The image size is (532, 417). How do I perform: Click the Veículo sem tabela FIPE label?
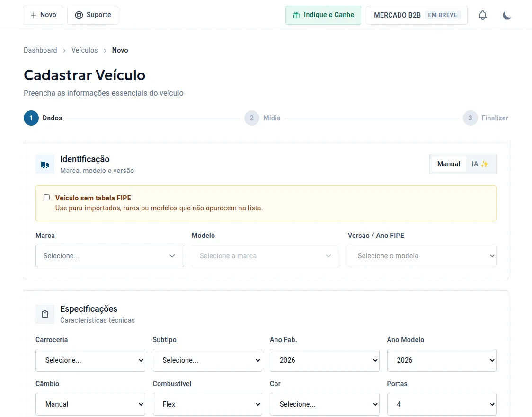coord(93,198)
